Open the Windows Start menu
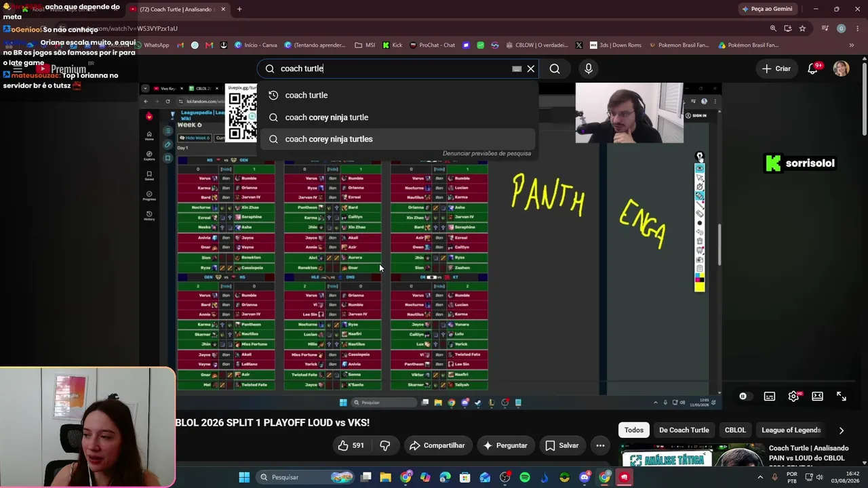868x488 pixels. 244,477
